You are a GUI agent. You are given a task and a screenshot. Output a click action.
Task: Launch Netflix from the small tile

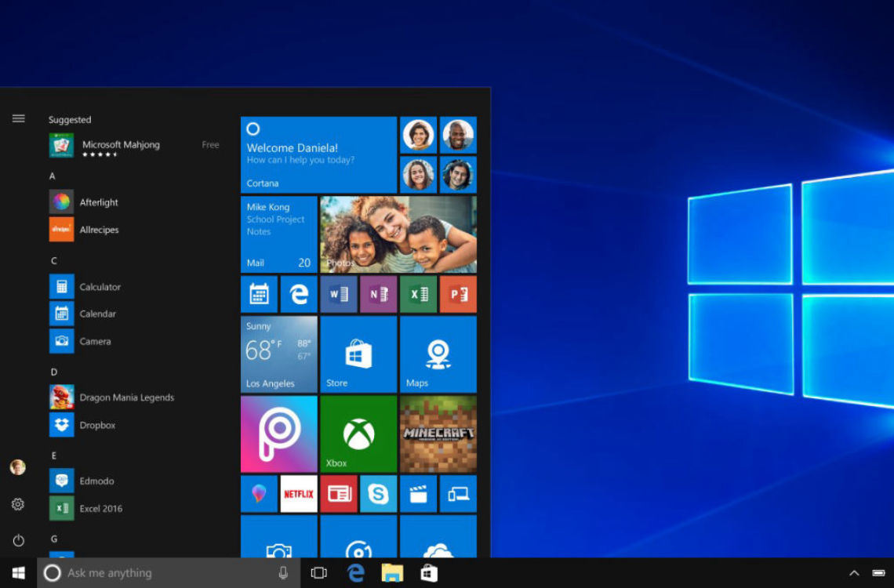tap(299, 494)
